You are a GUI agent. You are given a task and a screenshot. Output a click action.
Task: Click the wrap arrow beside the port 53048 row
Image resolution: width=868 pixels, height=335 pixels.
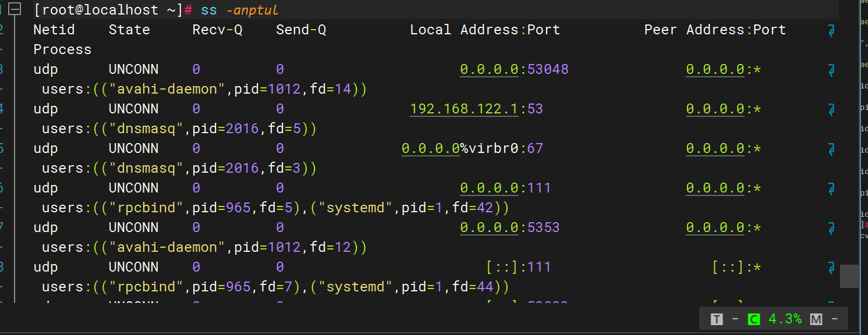[x=831, y=69]
